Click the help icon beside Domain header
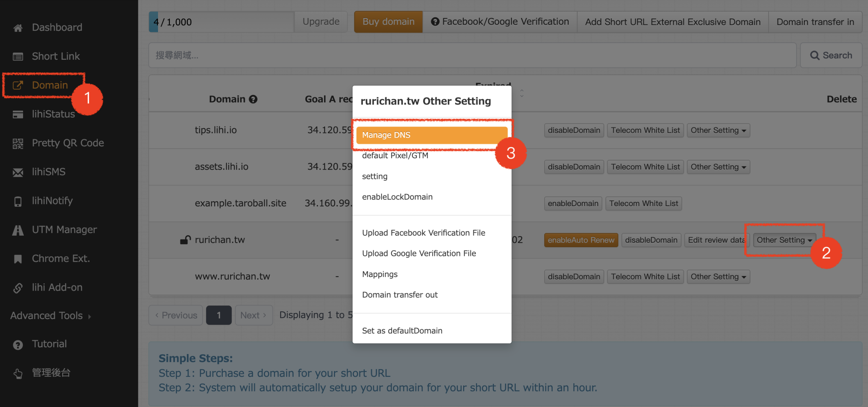The width and height of the screenshot is (868, 407). [253, 99]
